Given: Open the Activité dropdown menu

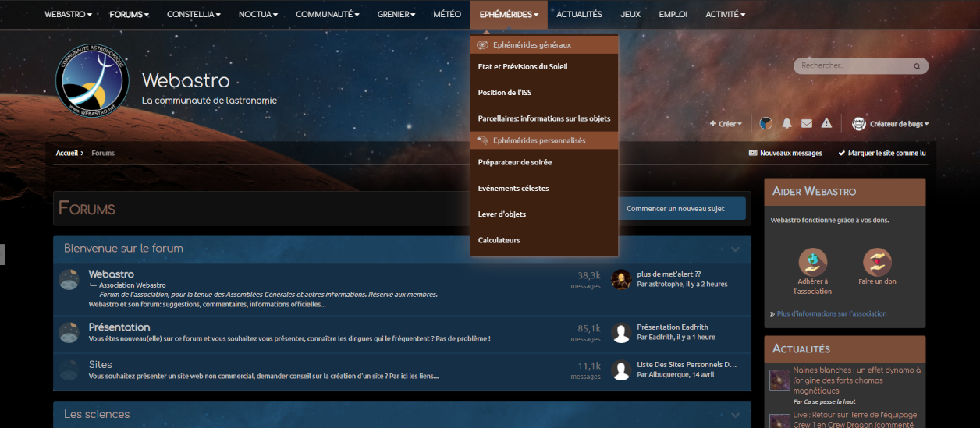Looking at the screenshot, I should tap(725, 14).
